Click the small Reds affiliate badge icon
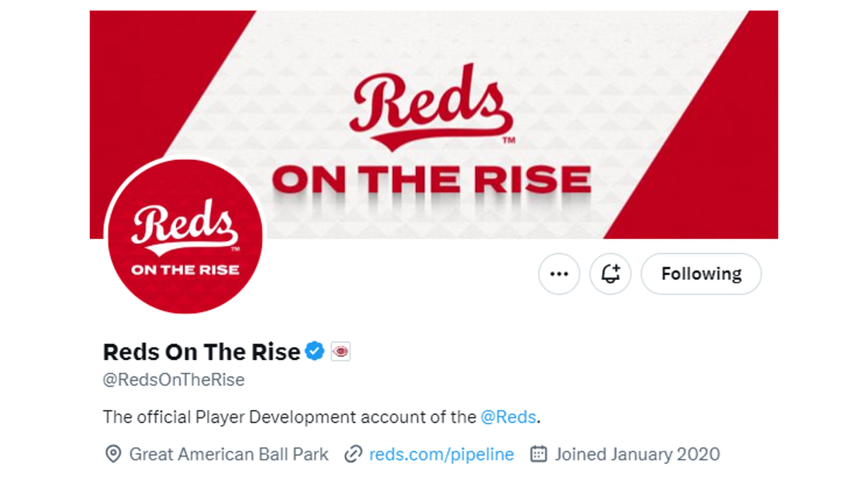Viewport: 868px width, 488px height. coord(340,351)
